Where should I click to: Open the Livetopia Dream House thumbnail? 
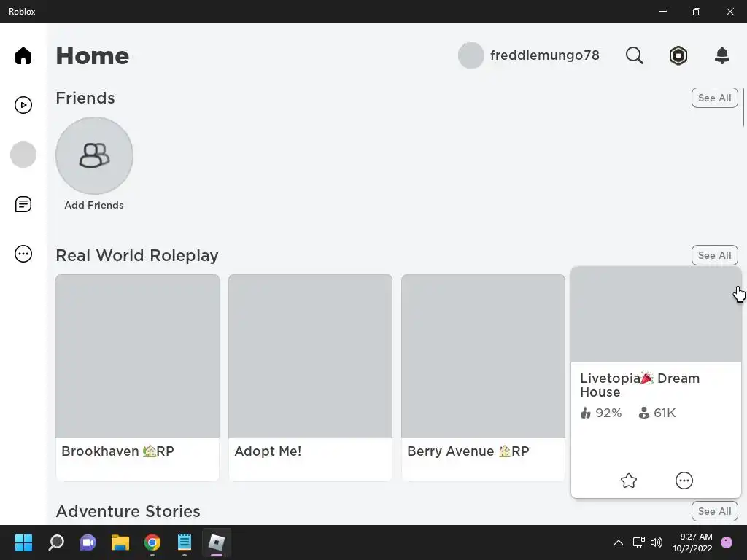click(x=656, y=314)
